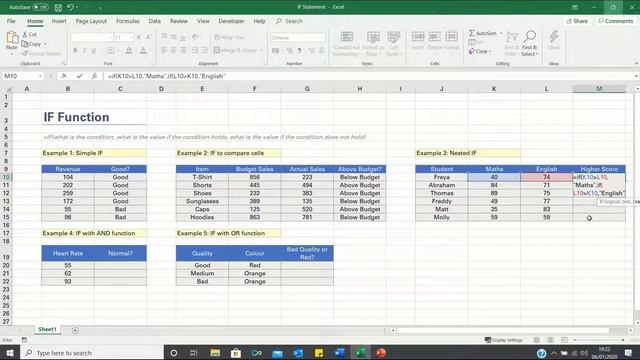Select the Sheet1 tab
Image resolution: width=640 pixels, height=360 pixels.
click(47, 329)
